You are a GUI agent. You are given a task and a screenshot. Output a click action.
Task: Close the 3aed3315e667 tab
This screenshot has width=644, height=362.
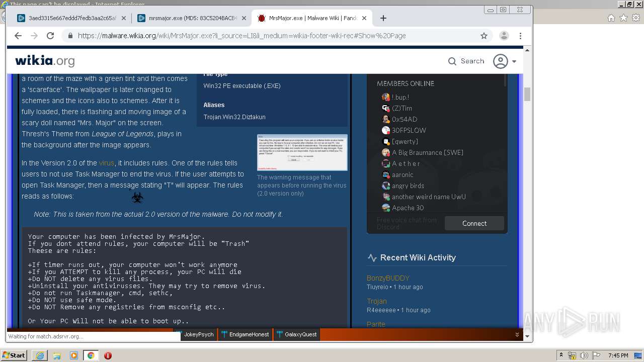click(x=124, y=18)
